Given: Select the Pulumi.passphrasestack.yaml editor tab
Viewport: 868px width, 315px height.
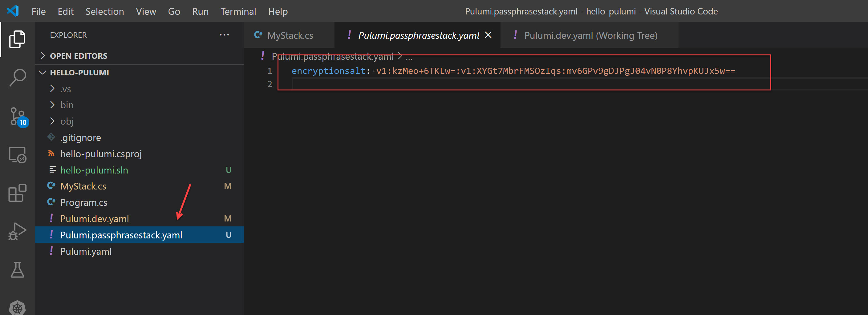Looking at the screenshot, I should 418,35.
